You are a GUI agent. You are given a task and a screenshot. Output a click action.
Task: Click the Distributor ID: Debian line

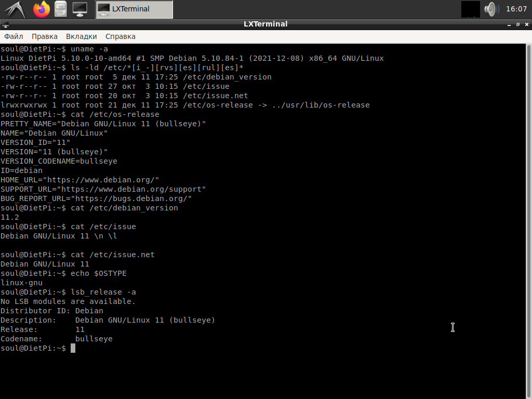(x=52, y=311)
